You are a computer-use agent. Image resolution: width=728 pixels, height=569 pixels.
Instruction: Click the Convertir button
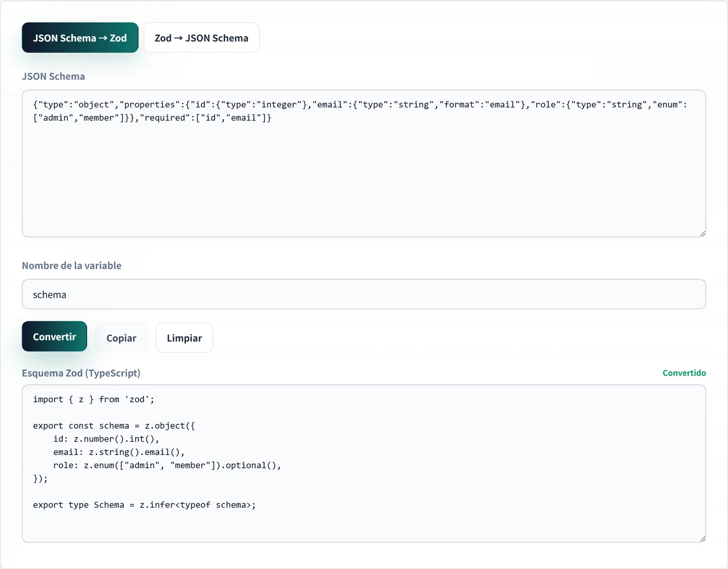point(55,337)
